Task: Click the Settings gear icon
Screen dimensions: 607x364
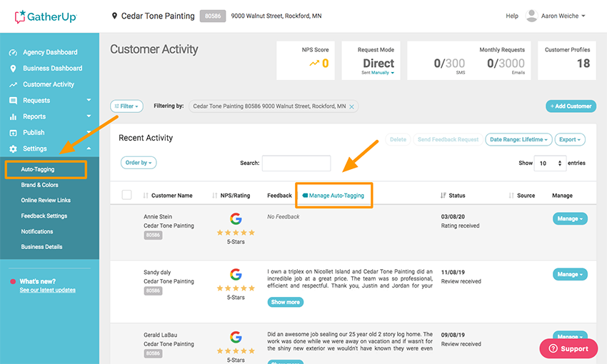Action: tap(13, 149)
